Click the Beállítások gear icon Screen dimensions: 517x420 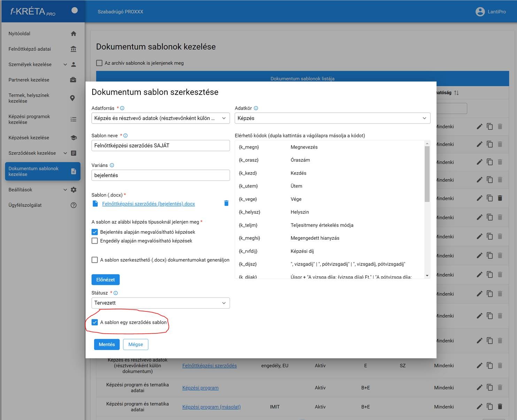click(x=74, y=190)
